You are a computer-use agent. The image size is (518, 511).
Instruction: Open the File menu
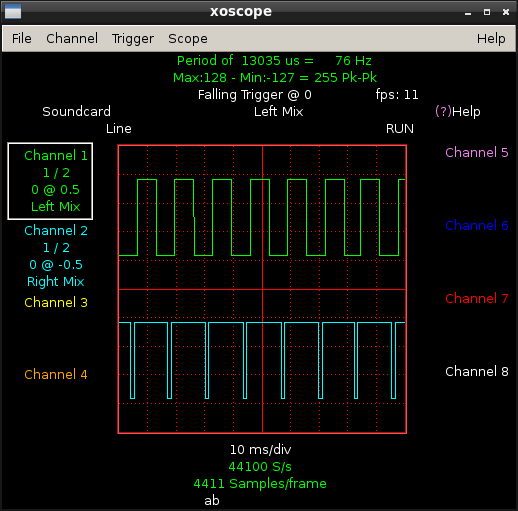click(x=22, y=39)
